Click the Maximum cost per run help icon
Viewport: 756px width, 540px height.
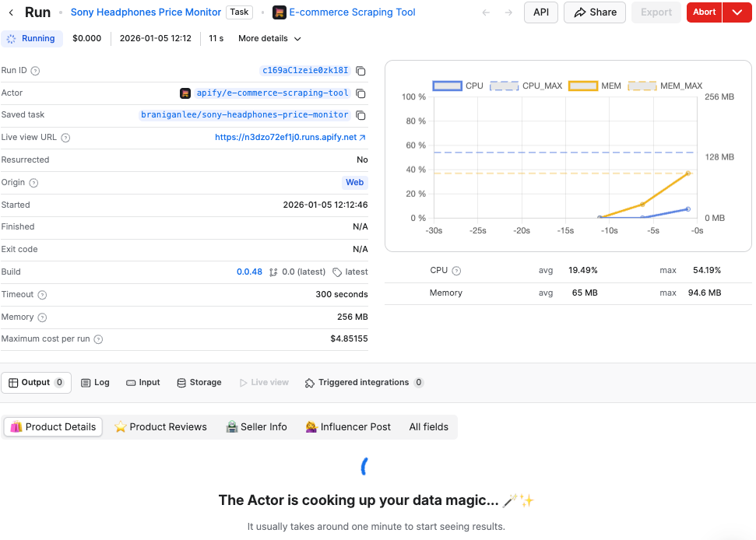(100, 339)
